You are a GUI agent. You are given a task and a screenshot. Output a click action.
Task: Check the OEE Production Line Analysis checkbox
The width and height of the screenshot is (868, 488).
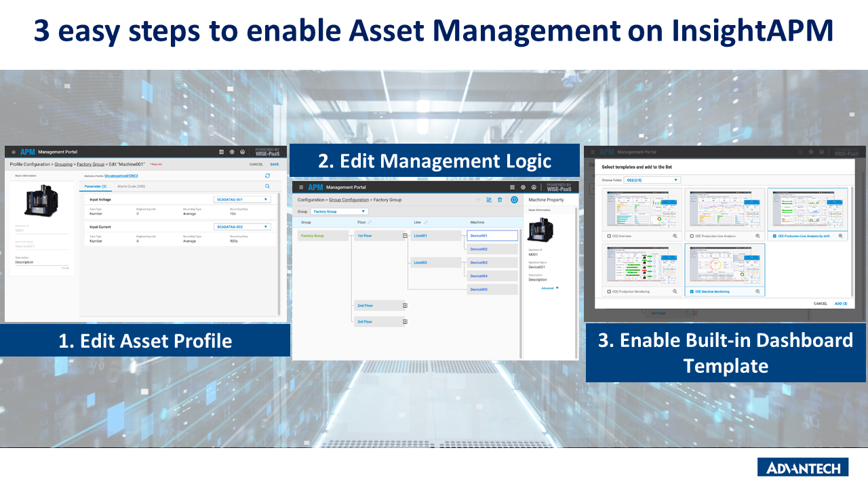(692, 236)
